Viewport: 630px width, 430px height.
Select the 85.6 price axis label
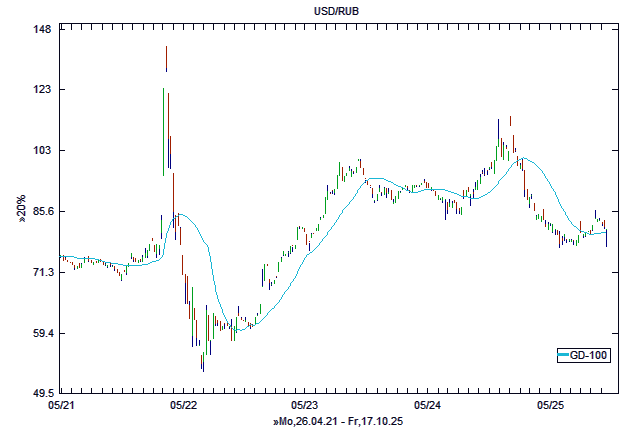[39, 212]
